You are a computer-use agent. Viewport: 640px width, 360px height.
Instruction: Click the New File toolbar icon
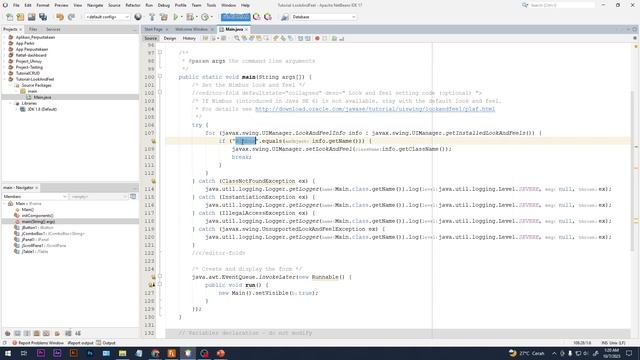(9, 17)
